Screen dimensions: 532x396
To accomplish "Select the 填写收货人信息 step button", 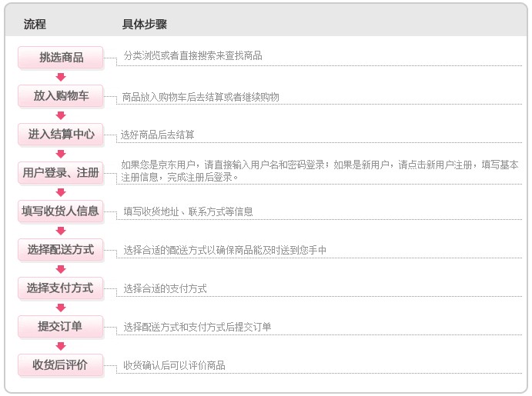I will tap(61, 211).
